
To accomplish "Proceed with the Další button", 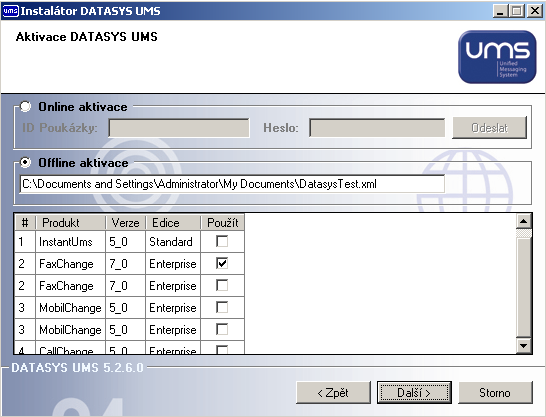I will [x=414, y=393].
